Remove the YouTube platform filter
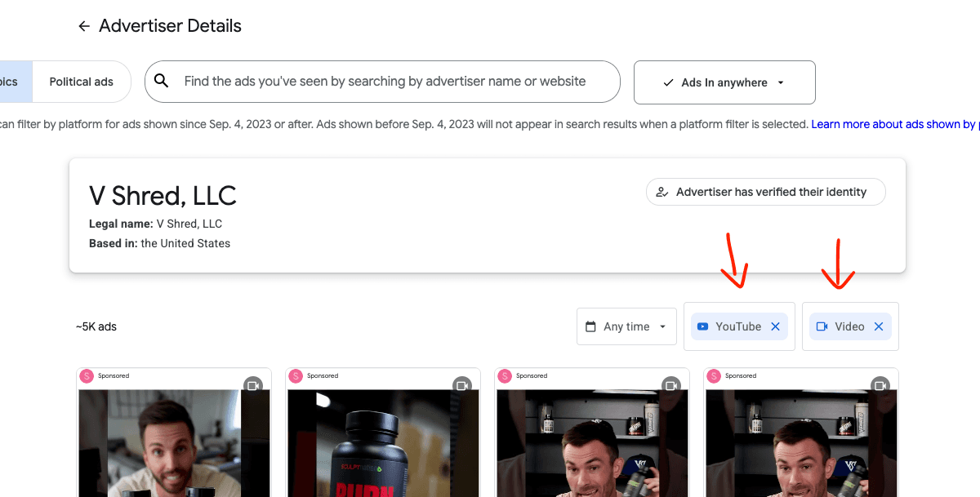The image size is (980, 497). pos(775,326)
